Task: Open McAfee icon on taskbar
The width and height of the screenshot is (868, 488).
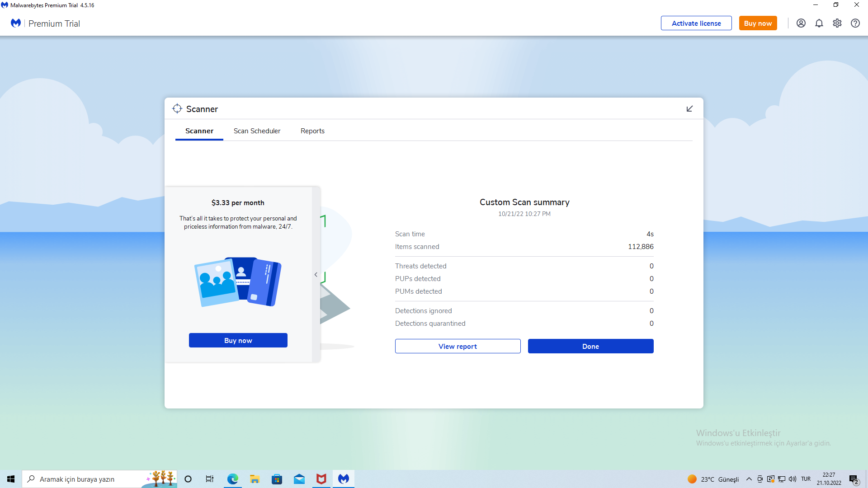Action: click(x=321, y=479)
